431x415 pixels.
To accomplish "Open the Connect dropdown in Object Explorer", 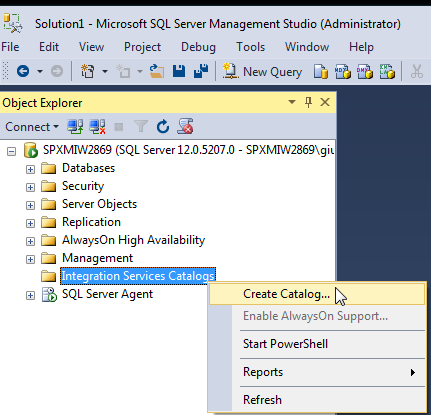I will click(32, 127).
